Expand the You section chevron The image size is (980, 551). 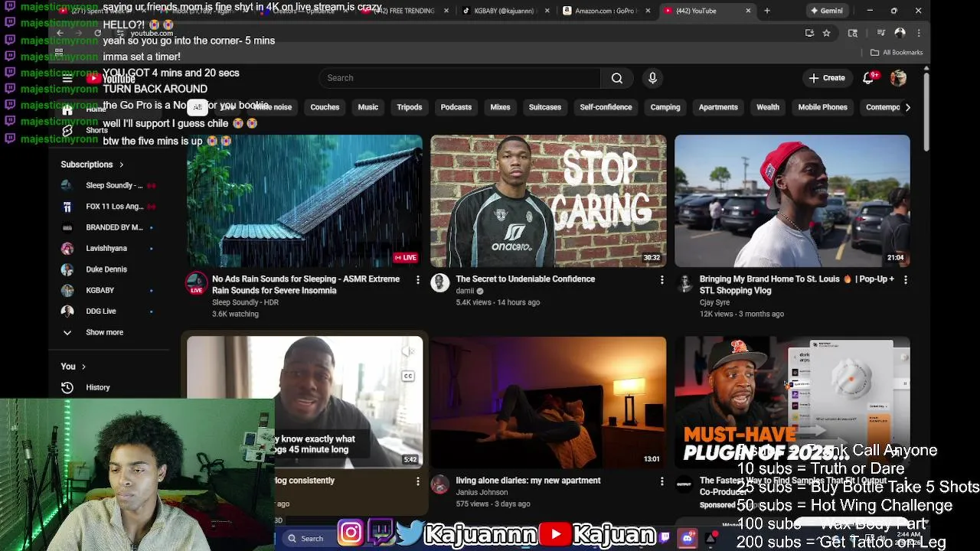click(x=83, y=367)
